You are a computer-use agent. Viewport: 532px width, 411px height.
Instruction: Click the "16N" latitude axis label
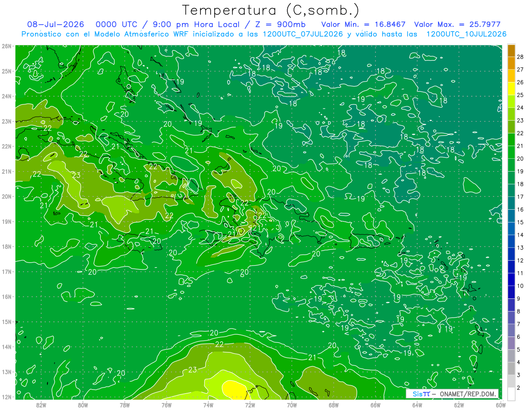click(x=7, y=297)
